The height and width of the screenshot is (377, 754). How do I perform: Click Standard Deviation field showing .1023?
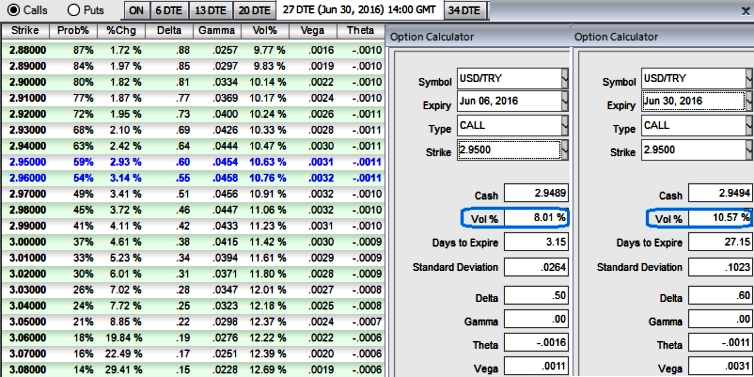click(x=720, y=266)
